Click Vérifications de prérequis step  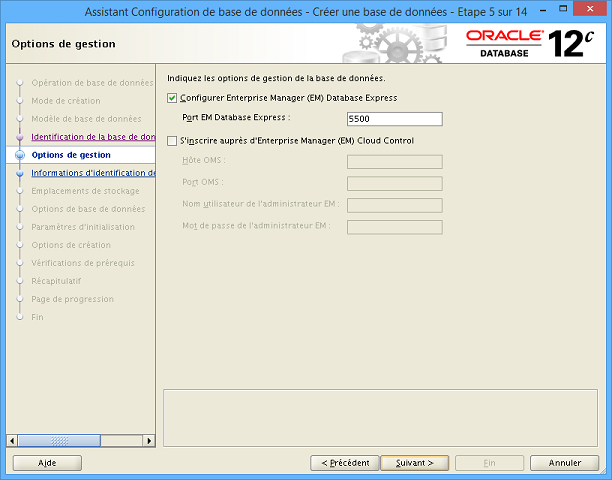pyautogui.click(x=83, y=263)
